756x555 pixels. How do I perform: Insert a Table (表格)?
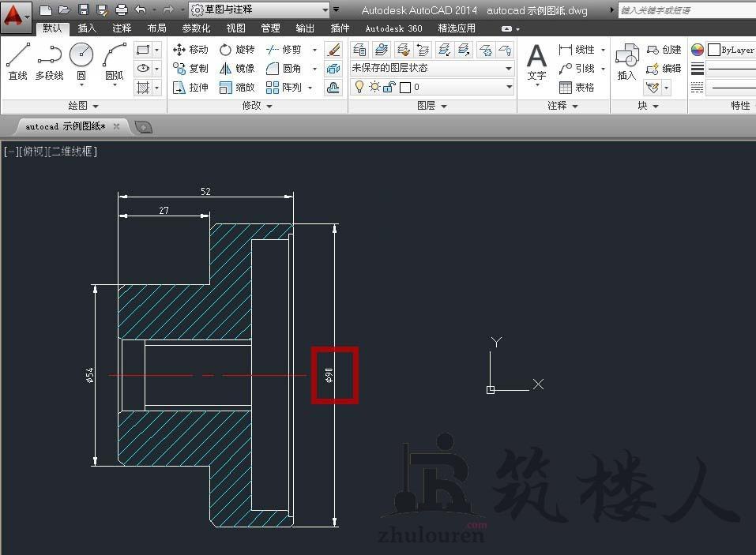[x=576, y=87]
